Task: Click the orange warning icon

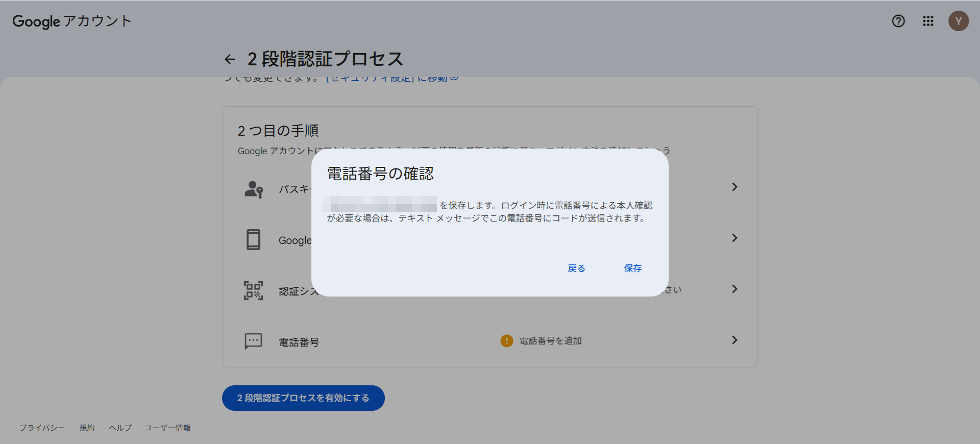Action: [506, 340]
